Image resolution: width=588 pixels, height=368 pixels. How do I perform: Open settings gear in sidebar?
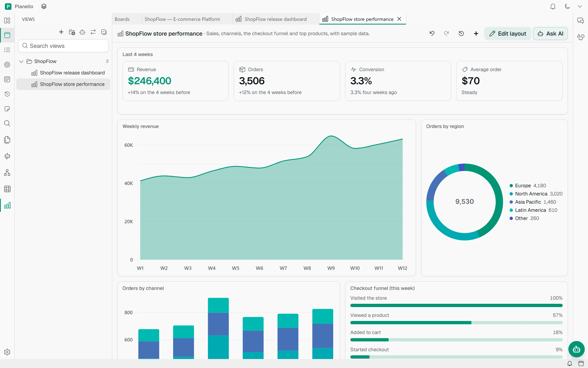pyautogui.click(x=7, y=352)
